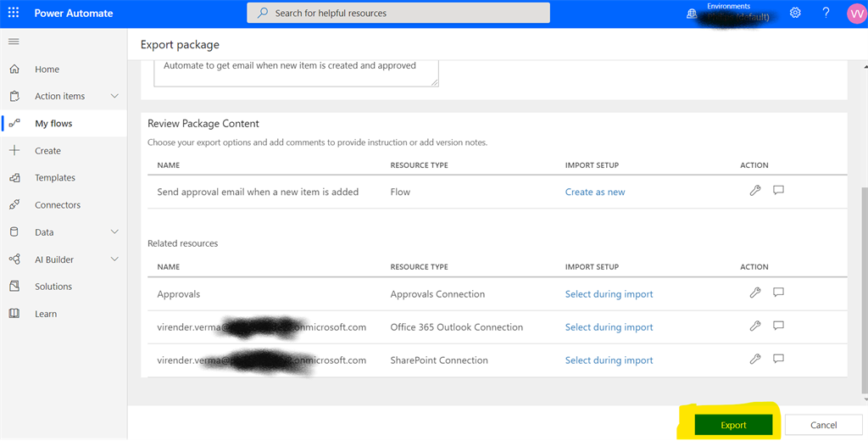Click the Environments icon in header
The image size is (868, 446).
pyautogui.click(x=692, y=14)
